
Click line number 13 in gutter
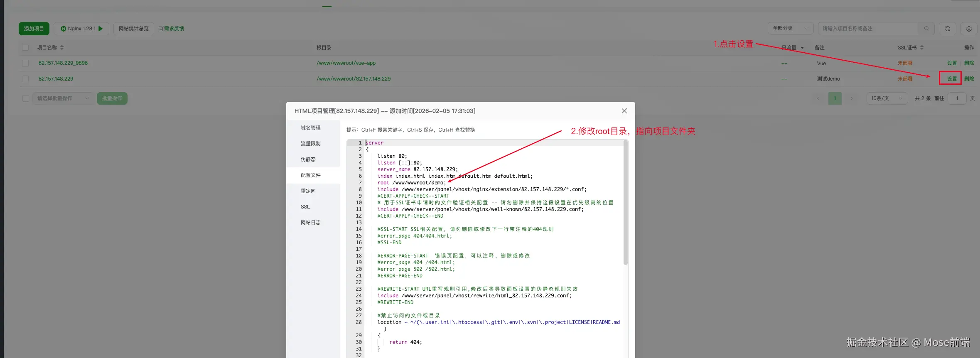pyautogui.click(x=359, y=223)
